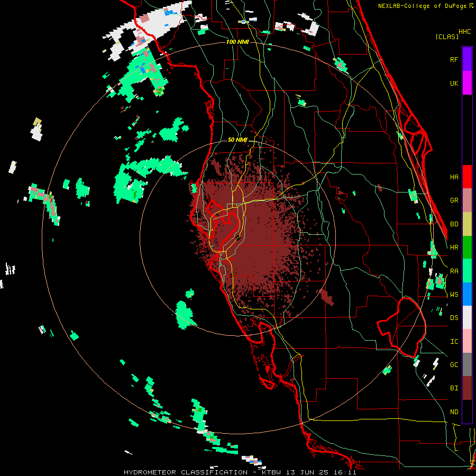
Task: Click the UK legend label
Action: [454, 83]
